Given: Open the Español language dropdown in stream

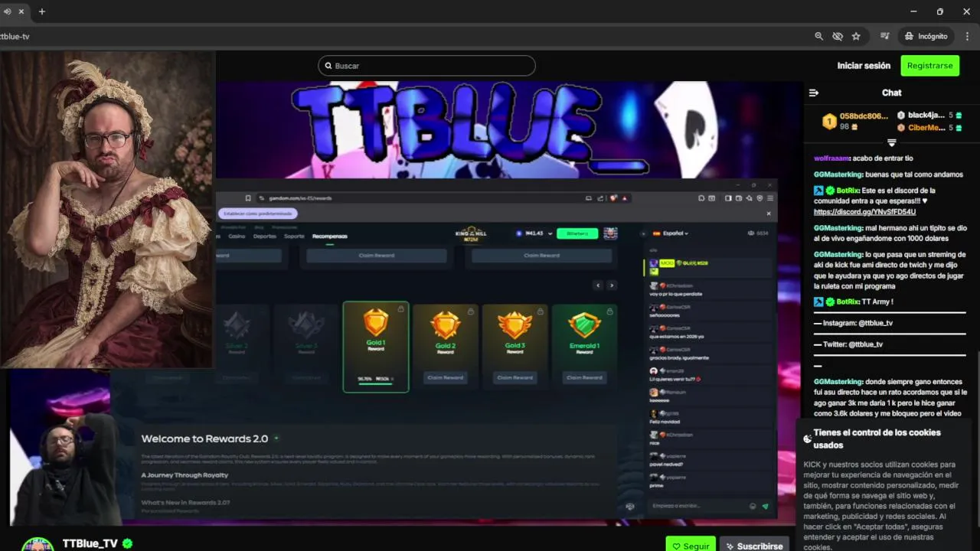Looking at the screenshot, I should click(670, 233).
